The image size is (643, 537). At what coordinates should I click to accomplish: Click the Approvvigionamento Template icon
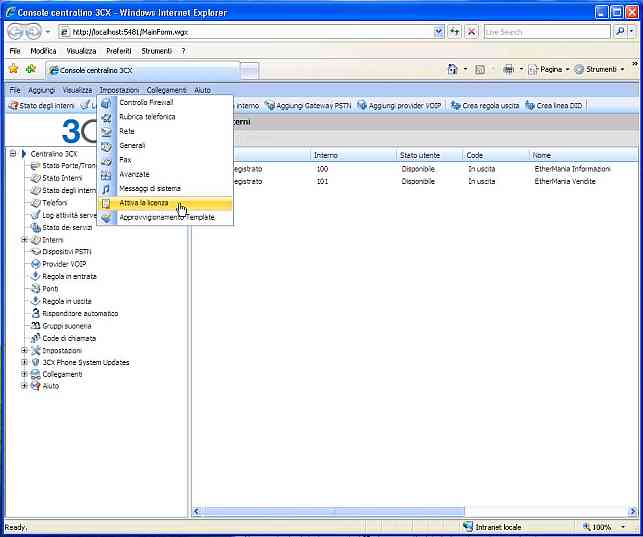[x=106, y=218]
